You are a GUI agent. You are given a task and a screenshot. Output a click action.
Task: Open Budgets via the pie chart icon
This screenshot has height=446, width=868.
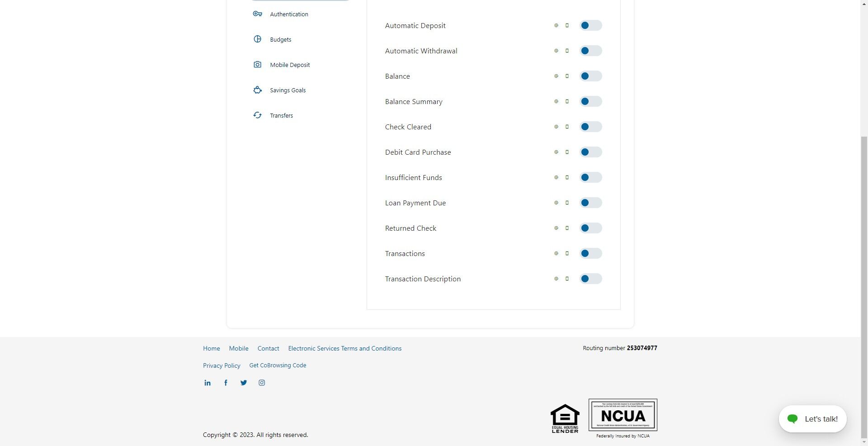tap(257, 39)
